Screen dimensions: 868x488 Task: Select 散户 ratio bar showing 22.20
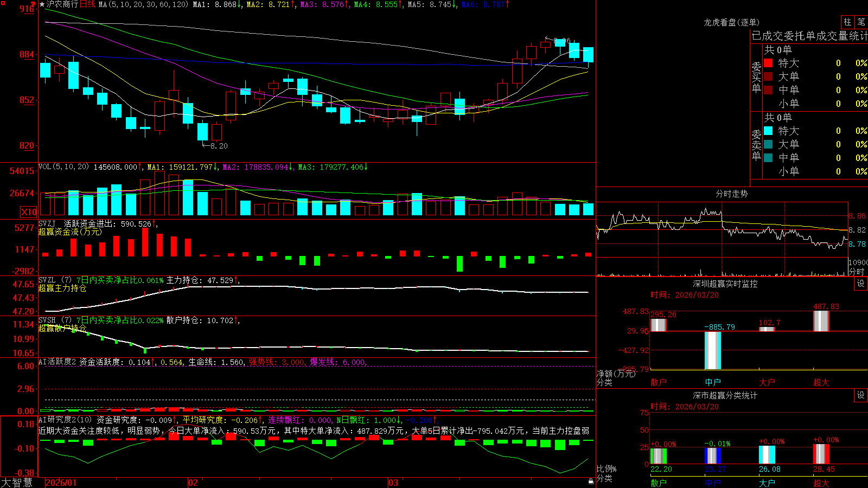(659, 456)
